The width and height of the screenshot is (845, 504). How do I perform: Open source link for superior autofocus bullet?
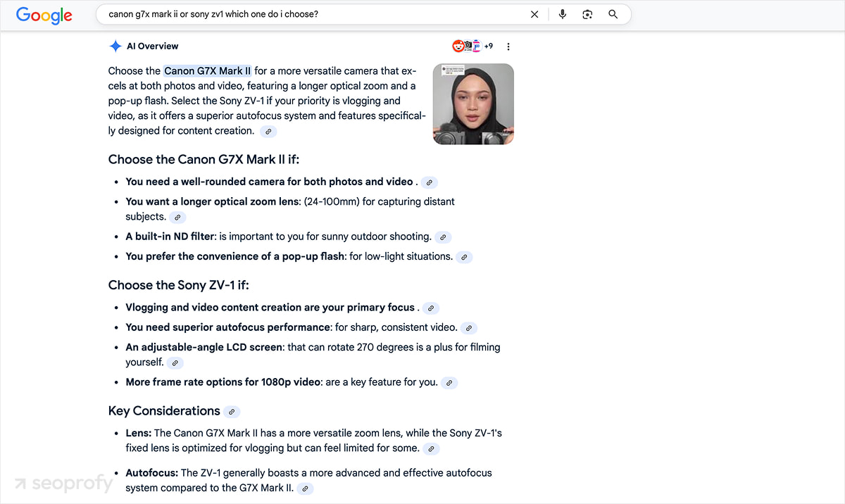(x=469, y=328)
